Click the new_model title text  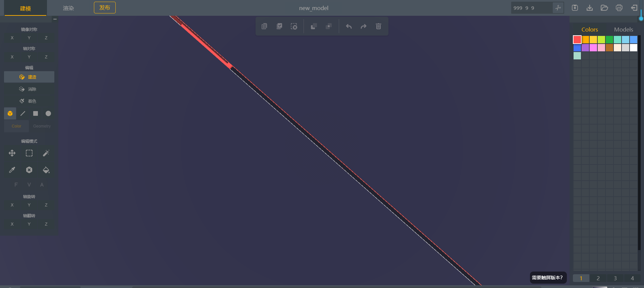[x=314, y=8]
